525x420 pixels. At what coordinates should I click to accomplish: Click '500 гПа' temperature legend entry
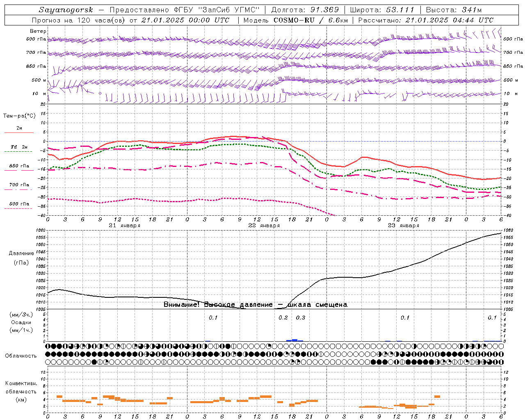coord(19,203)
